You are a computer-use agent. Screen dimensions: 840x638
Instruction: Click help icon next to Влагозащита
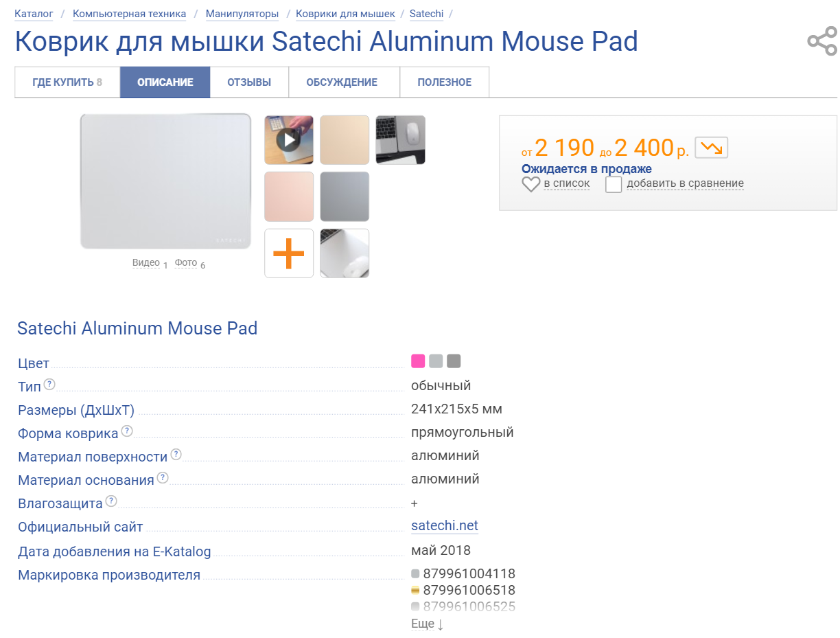111,501
